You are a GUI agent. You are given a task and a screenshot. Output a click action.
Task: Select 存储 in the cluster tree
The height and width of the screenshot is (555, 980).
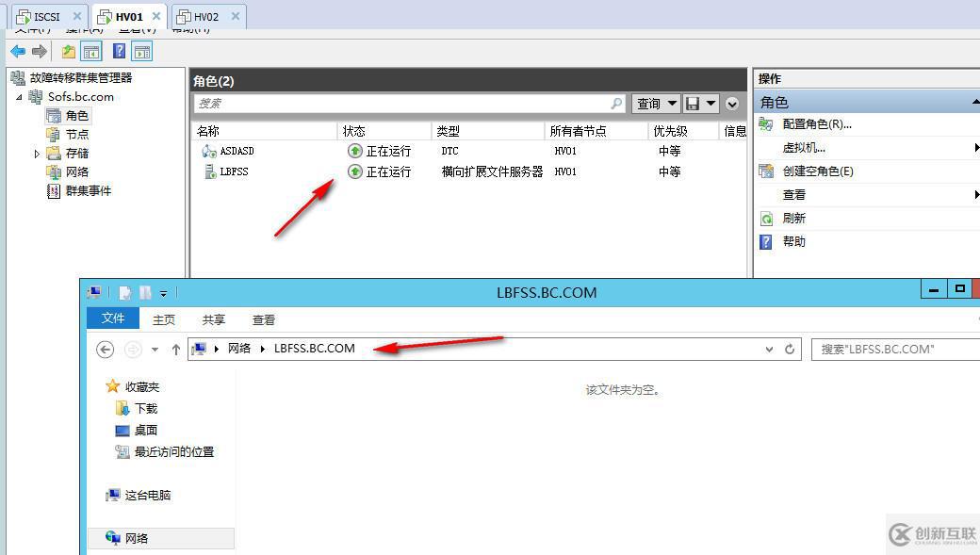point(77,154)
